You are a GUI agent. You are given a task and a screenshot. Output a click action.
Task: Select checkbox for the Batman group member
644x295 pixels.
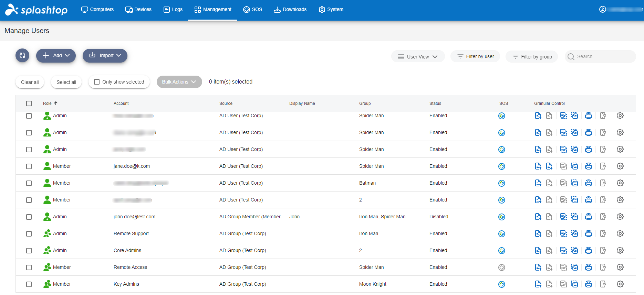[x=29, y=183]
